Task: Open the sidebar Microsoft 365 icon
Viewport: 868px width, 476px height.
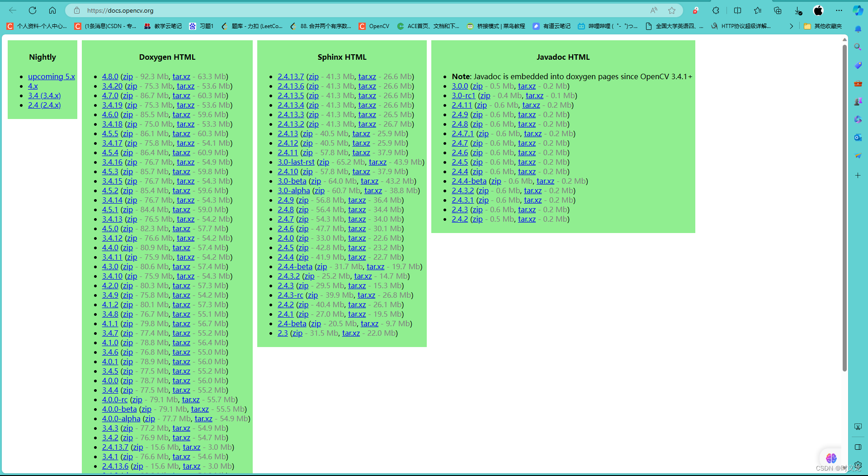Action: pyautogui.click(x=858, y=119)
